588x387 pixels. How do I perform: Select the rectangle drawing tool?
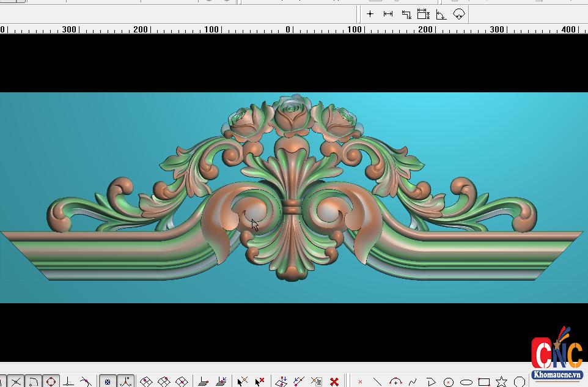coord(484,382)
